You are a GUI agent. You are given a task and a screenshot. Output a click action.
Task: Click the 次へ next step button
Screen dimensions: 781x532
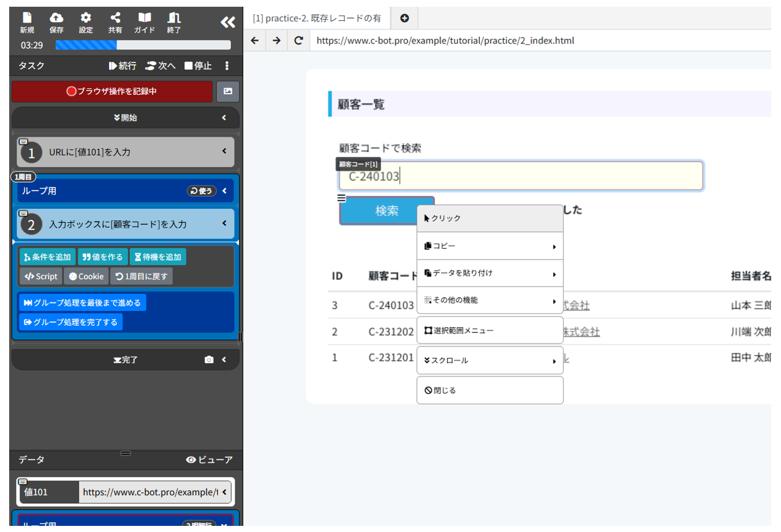[160, 66]
